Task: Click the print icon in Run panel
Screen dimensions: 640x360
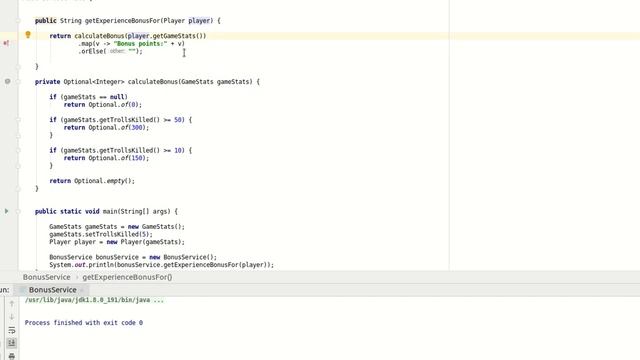Action: tap(12, 356)
